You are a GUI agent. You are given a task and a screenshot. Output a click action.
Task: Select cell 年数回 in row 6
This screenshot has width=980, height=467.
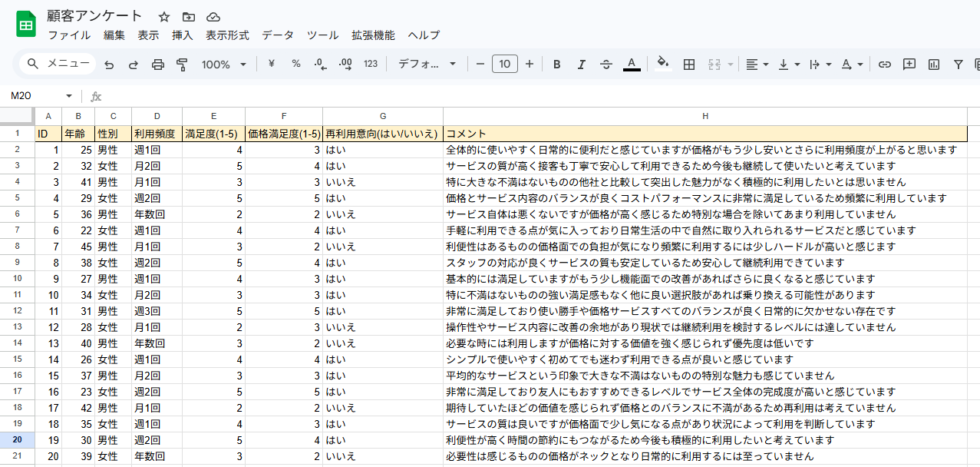pyautogui.click(x=157, y=214)
